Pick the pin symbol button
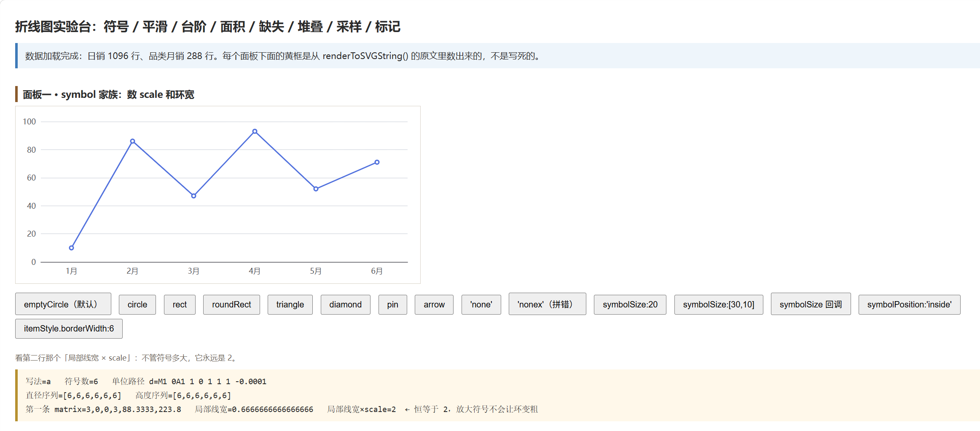The height and width of the screenshot is (431, 980). click(x=393, y=304)
